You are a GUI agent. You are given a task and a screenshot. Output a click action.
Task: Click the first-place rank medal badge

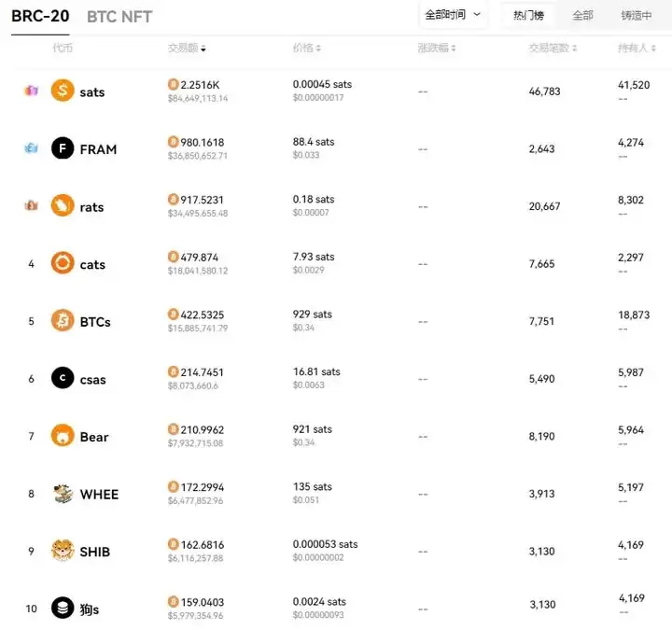[x=31, y=91]
